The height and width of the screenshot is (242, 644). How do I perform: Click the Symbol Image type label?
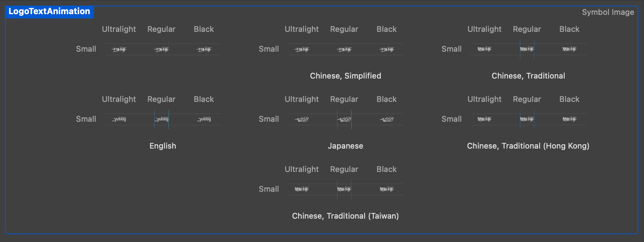click(608, 12)
